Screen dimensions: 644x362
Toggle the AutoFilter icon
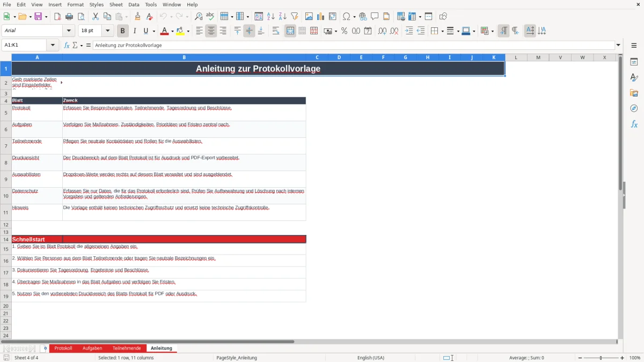tap(295, 17)
